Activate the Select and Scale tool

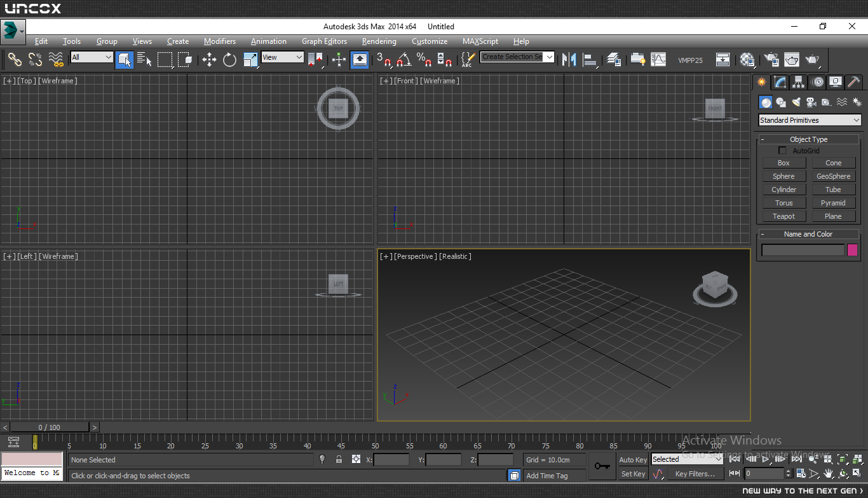pos(250,59)
